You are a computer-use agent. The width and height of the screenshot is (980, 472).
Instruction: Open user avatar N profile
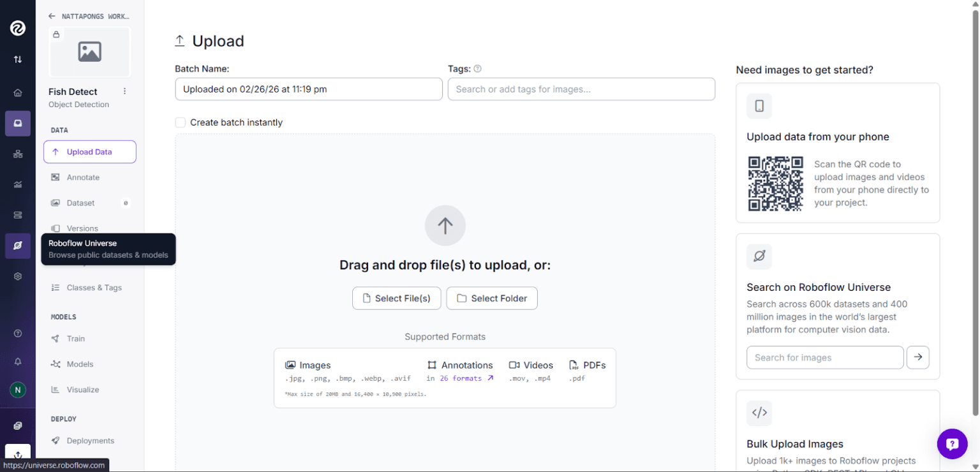tap(18, 390)
